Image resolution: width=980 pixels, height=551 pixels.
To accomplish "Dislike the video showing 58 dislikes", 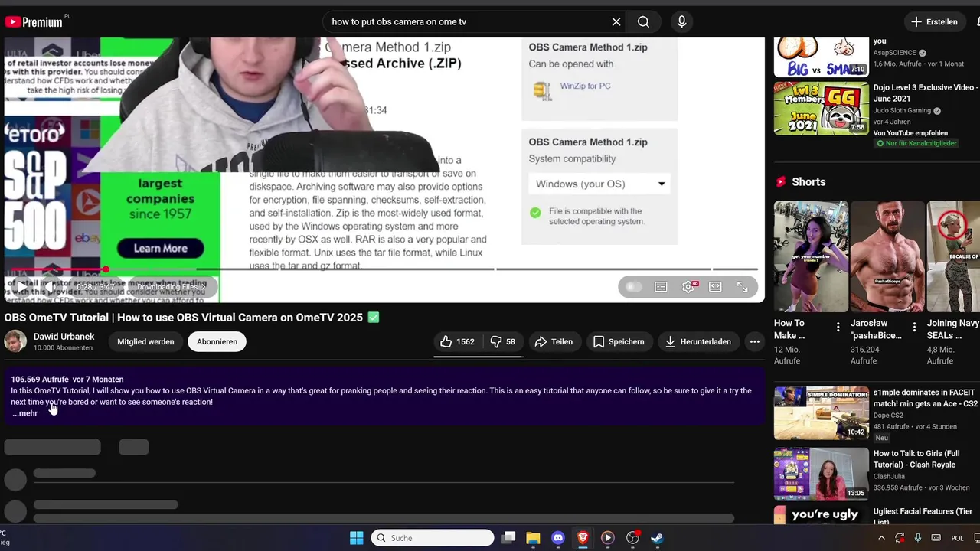I will click(x=503, y=341).
